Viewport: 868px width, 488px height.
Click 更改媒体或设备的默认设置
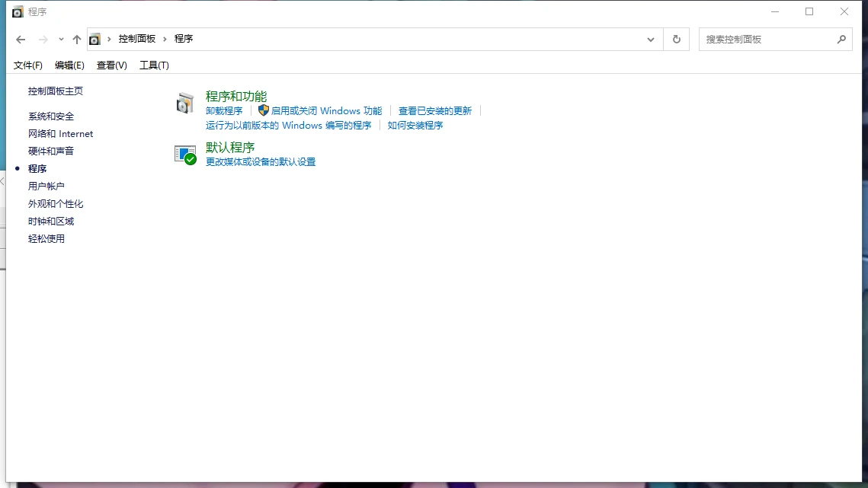(260, 161)
